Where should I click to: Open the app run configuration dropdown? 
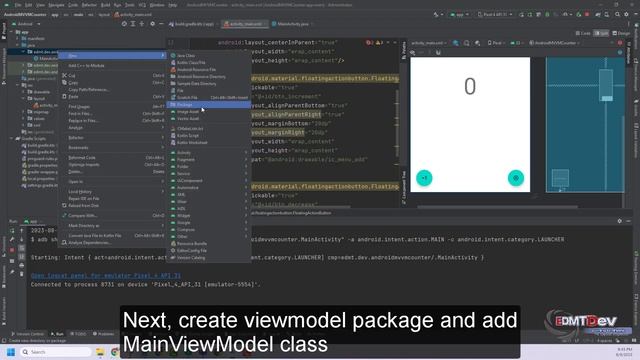460,14
